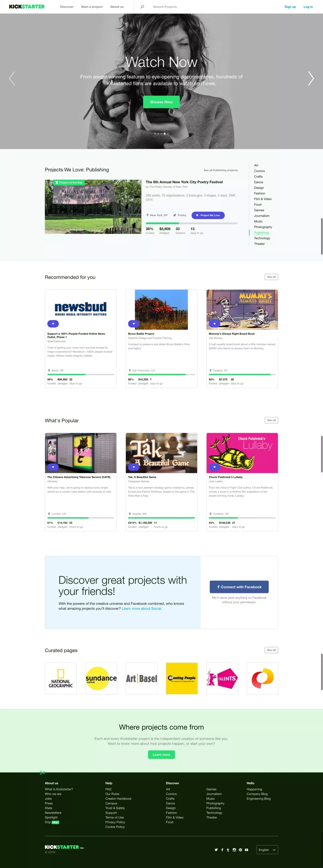The height and width of the screenshot is (868, 323).
Task: Select Technology category in sidebar
Action: point(262,238)
